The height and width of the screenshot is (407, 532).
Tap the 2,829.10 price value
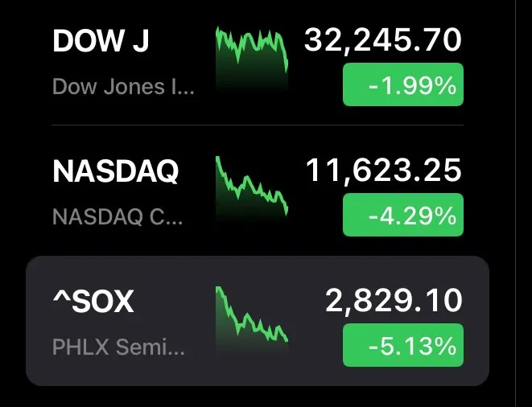point(394,301)
